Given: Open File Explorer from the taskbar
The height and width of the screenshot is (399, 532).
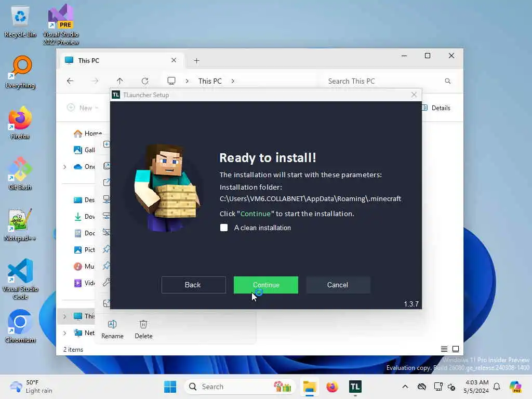Looking at the screenshot, I should [x=310, y=387].
